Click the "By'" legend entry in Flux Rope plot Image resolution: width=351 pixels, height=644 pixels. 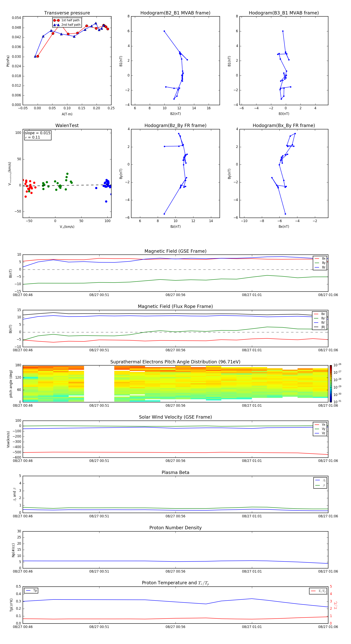[x=320, y=318]
